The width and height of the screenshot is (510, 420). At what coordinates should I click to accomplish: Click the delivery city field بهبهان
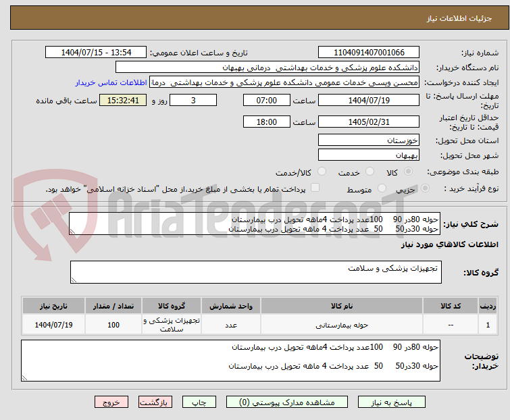369,155
